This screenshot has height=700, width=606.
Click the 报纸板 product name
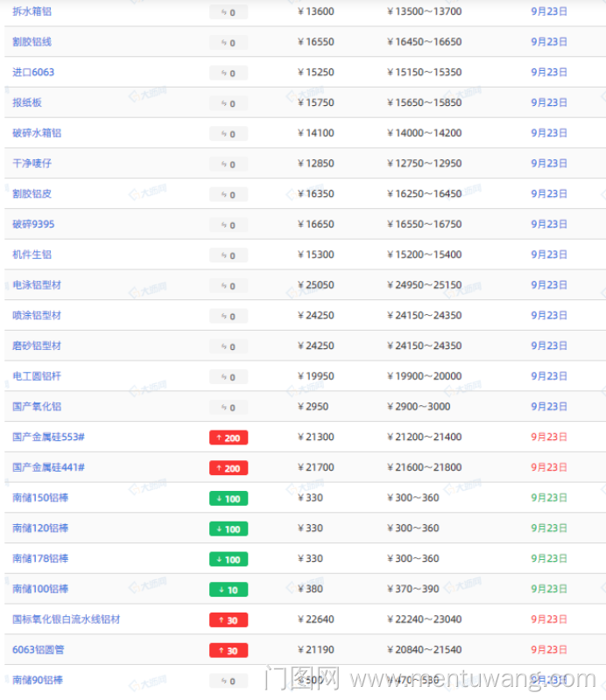click(27, 102)
